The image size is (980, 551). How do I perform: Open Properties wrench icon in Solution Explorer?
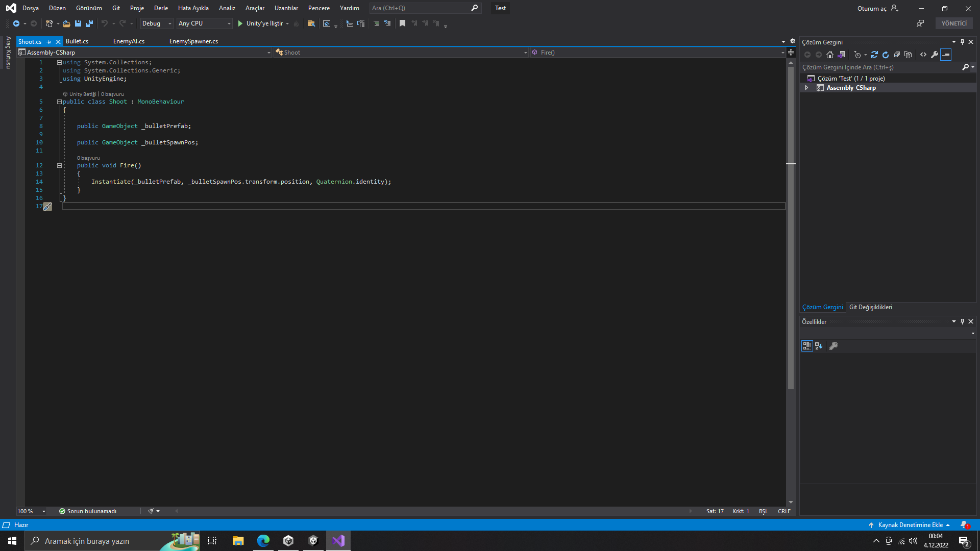[935, 55]
